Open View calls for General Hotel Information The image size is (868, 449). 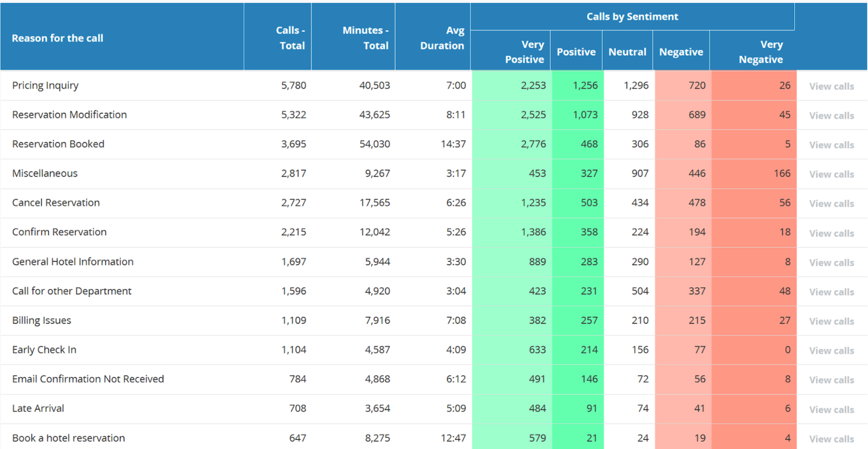click(x=831, y=262)
